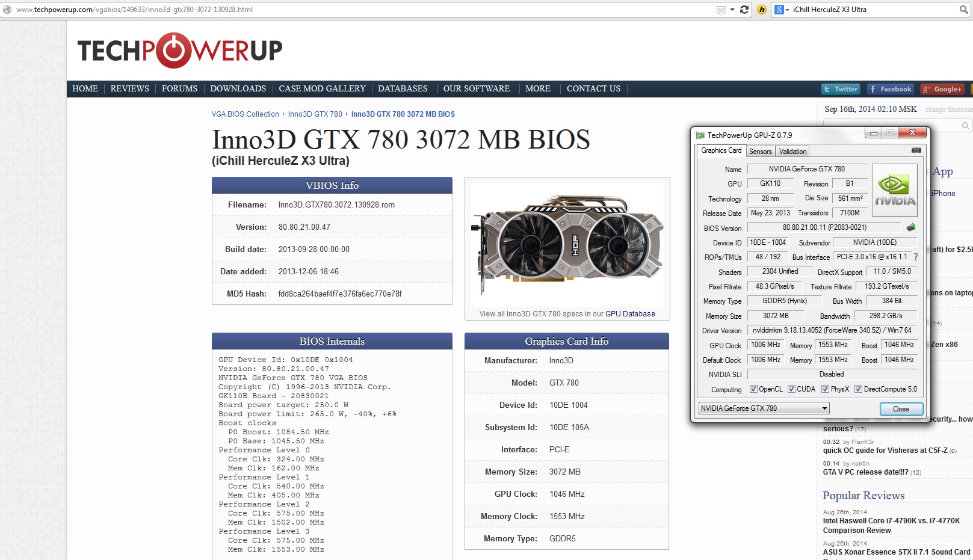Open the address bar history dropdown arrow
Screen dimensions: 973x560
pos(732,10)
